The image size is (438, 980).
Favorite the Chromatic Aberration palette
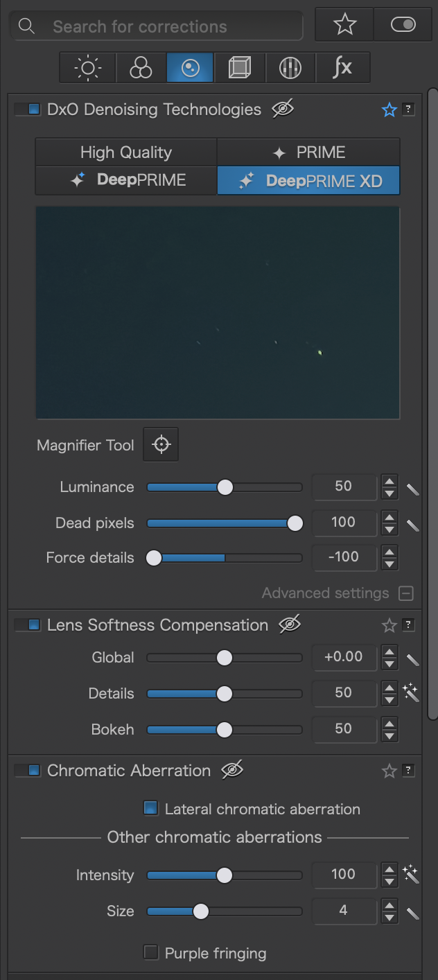pos(389,771)
